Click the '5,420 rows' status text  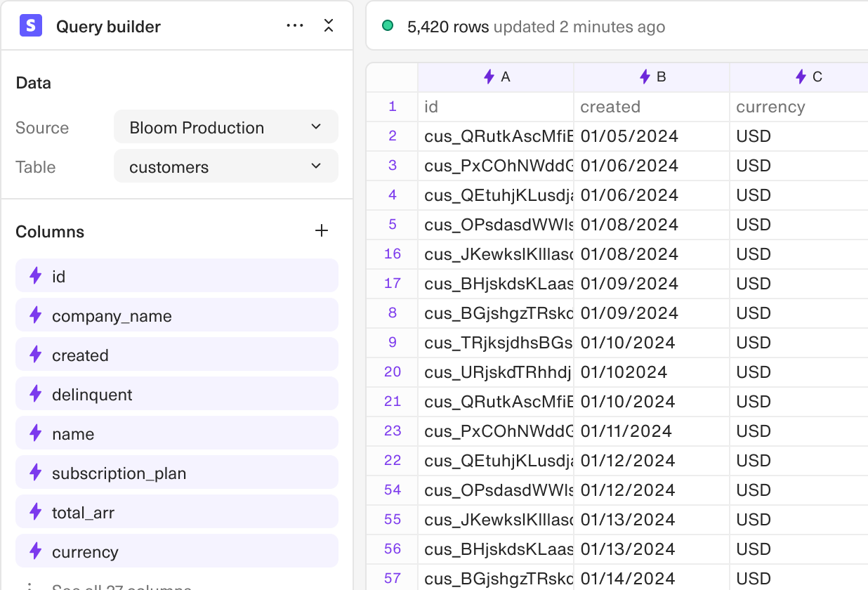coord(448,27)
